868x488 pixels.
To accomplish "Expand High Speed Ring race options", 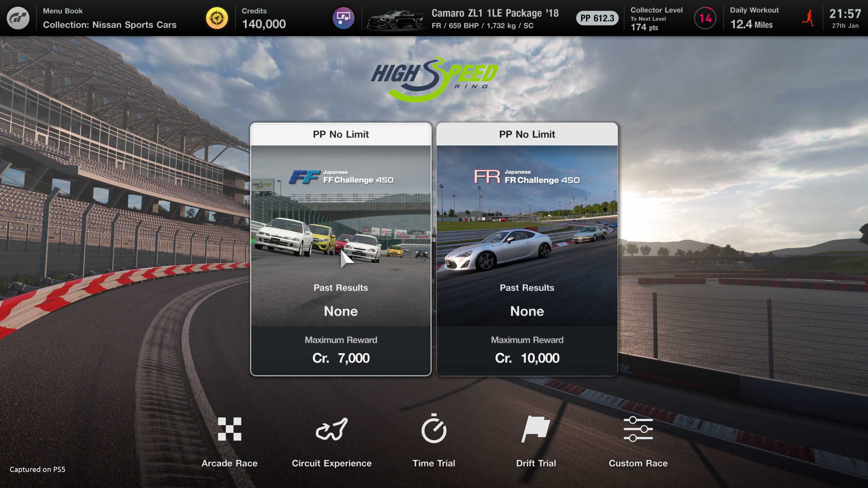I will point(433,78).
